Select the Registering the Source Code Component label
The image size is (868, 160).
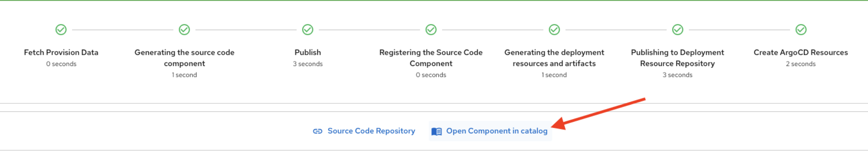(431, 58)
